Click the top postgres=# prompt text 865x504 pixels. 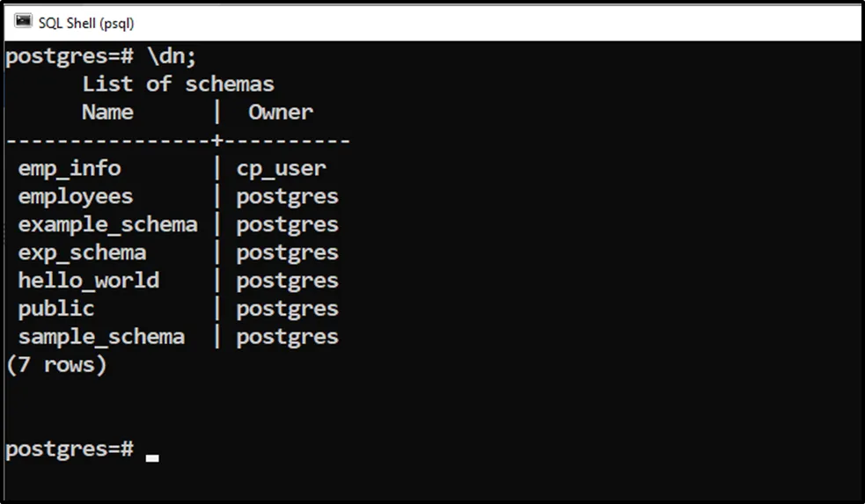point(69,56)
